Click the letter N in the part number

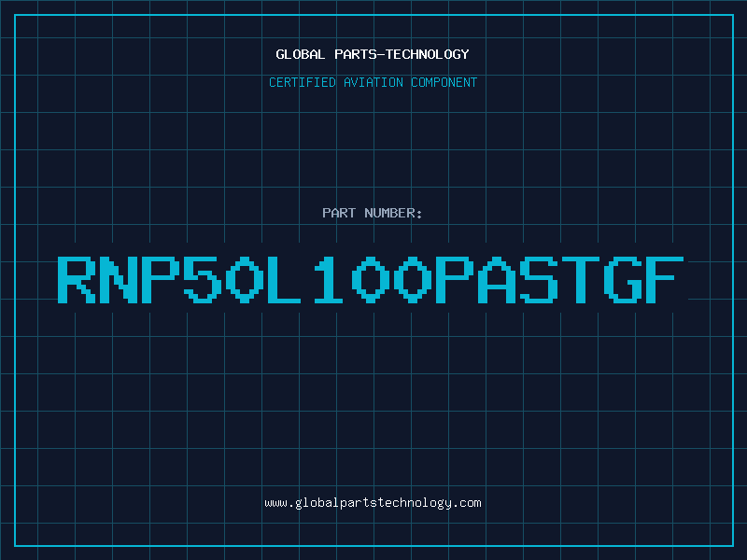(120, 279)
